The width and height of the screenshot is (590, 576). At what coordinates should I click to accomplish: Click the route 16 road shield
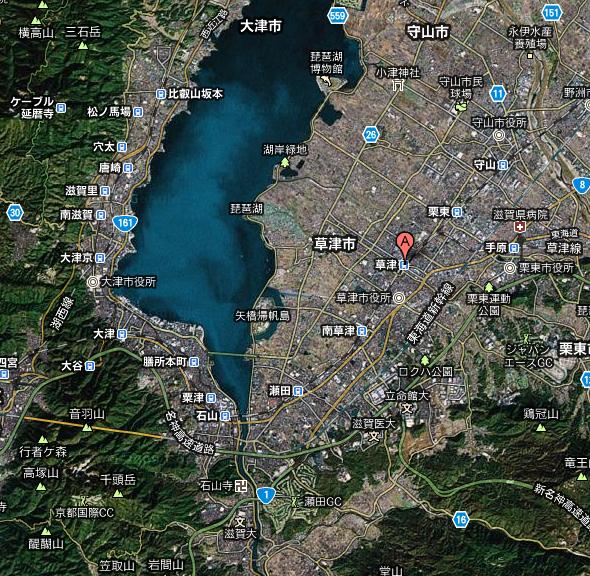(x=461, y=520)
